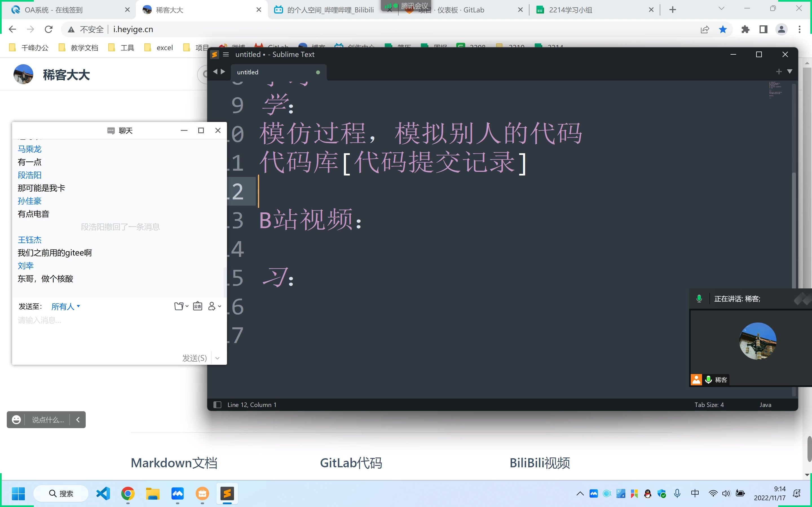Click the File Explorer icon in taskbar
The image size is (812, 507).
[152, 493]
